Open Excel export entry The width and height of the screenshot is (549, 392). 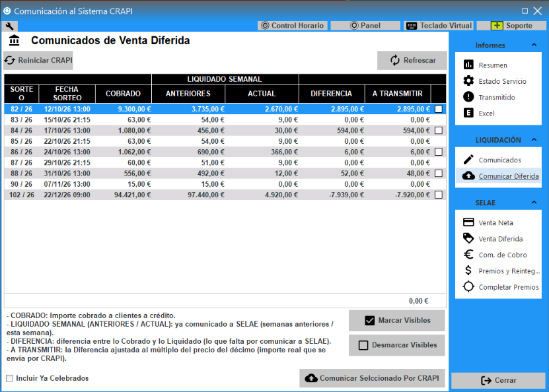[486, 114]
